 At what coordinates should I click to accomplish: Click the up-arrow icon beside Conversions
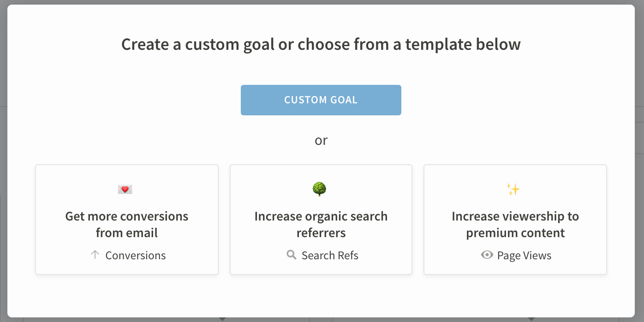(x=95, y=255)
